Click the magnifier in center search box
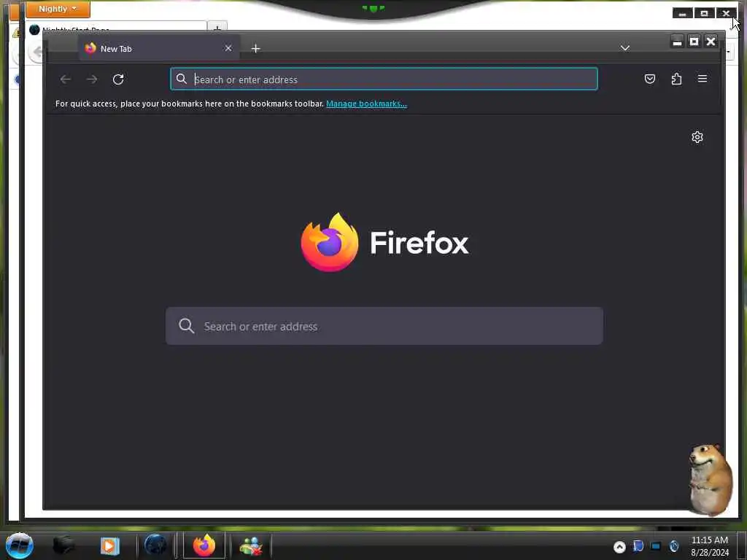The image size is (747, 560). pyautogui.click(x=186, y=326)
